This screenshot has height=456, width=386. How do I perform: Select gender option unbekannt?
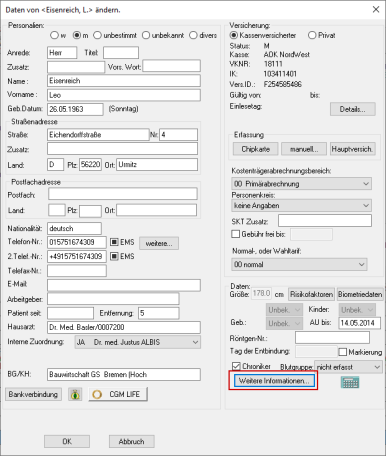[x=146, y=35]
